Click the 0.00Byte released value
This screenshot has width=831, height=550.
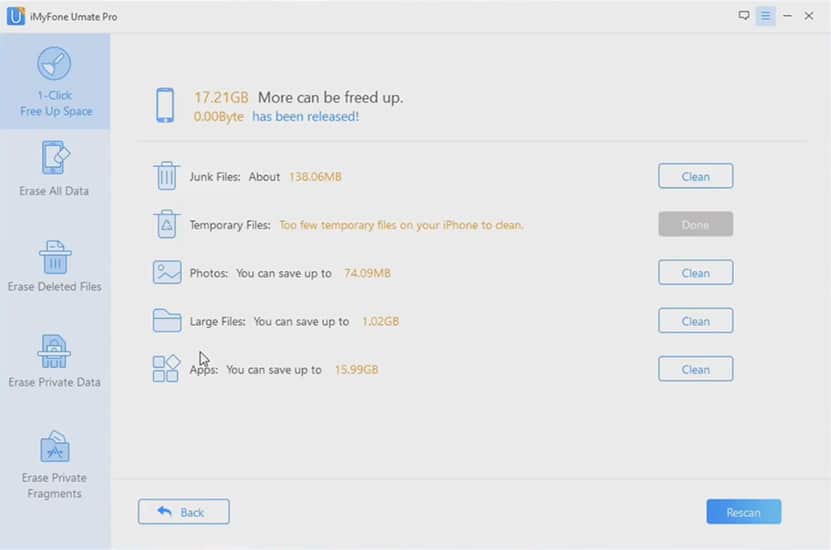[x=218, y=116]
